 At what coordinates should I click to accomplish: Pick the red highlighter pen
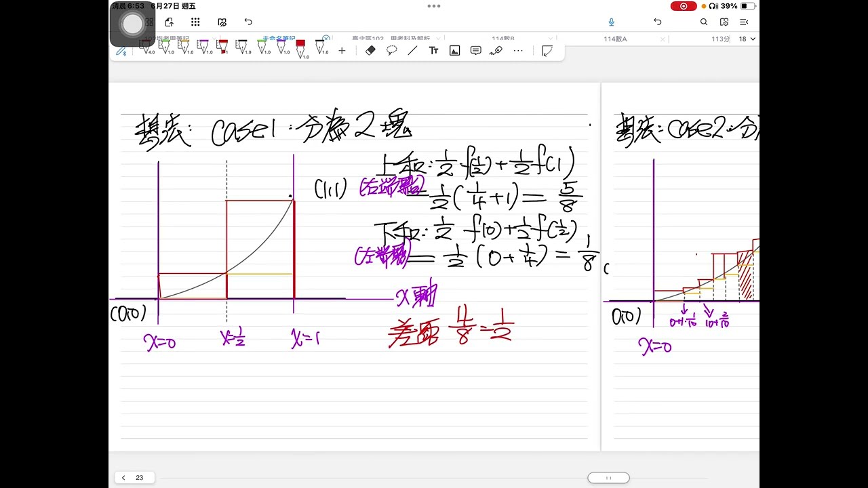click(222, 47)
